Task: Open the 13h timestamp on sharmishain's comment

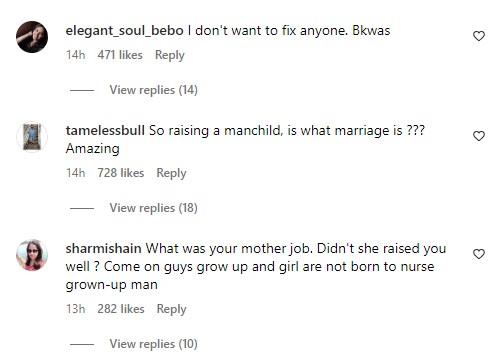Action: 76,309
